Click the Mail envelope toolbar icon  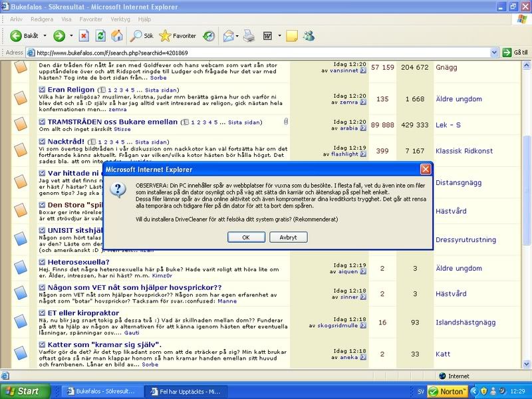click(x=228, y=36)
